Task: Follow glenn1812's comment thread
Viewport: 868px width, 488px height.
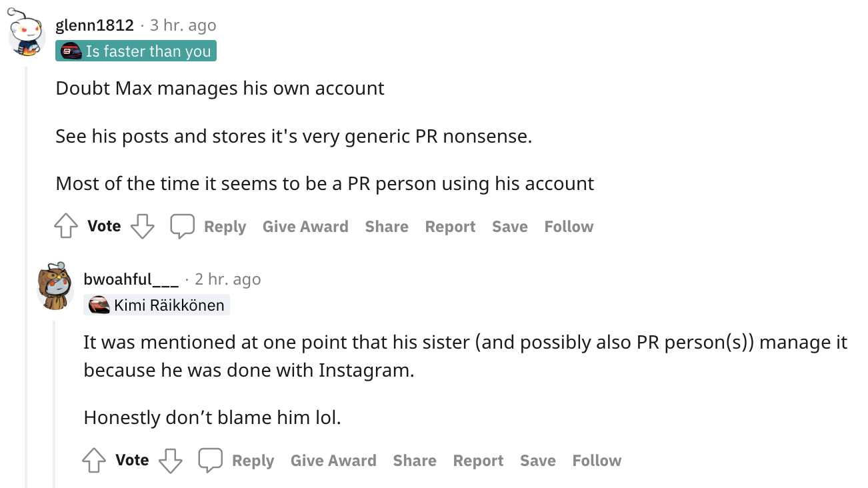Action: (x=569, y=227)
